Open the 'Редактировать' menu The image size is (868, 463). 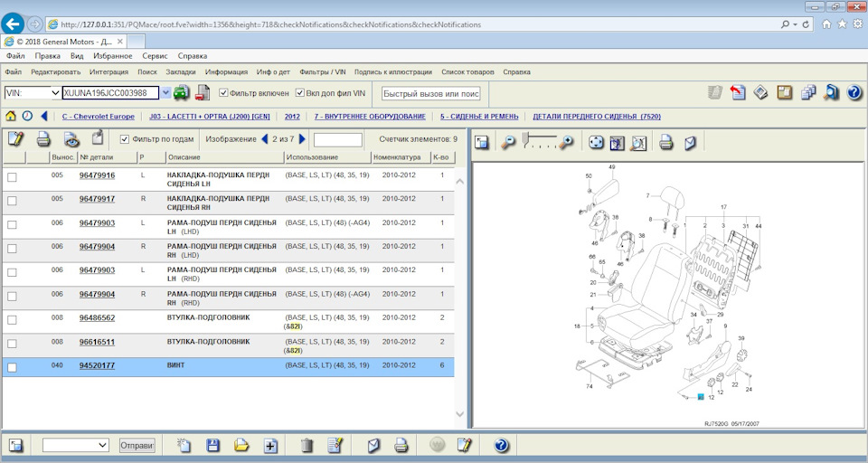(x=55, y=72)
